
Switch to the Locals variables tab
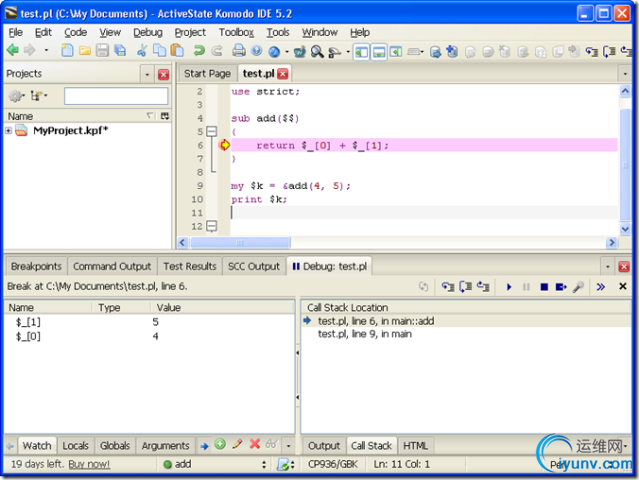click(x=75, y=446)
